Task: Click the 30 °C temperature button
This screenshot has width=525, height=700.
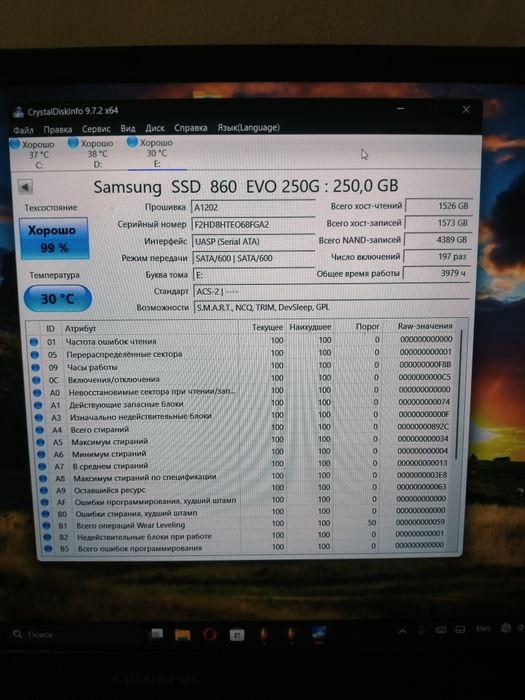Action: pos(57,298)
